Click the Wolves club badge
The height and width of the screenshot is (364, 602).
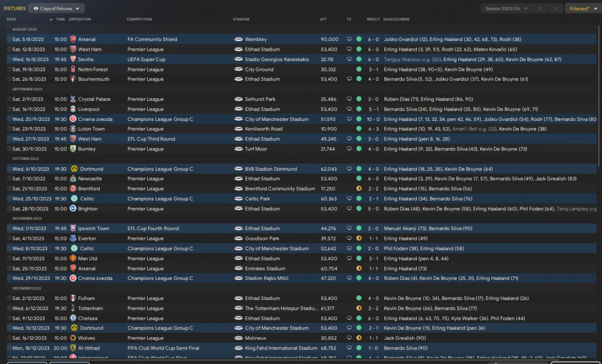click(73, 338)
